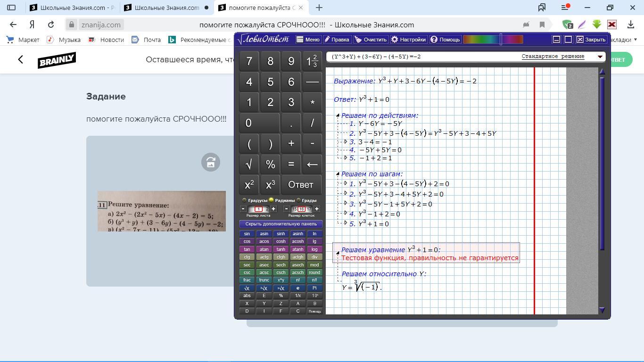Select the Грады angle mode

click(299, 200)
